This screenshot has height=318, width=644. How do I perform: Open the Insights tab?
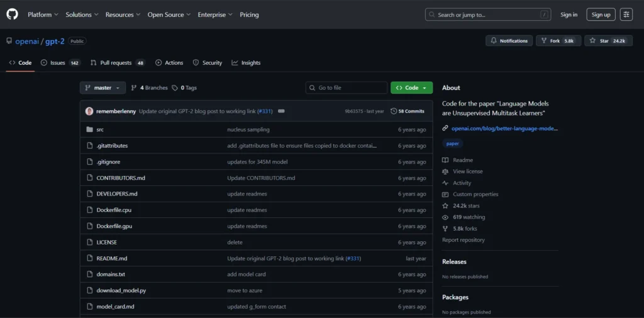[246, 63]
